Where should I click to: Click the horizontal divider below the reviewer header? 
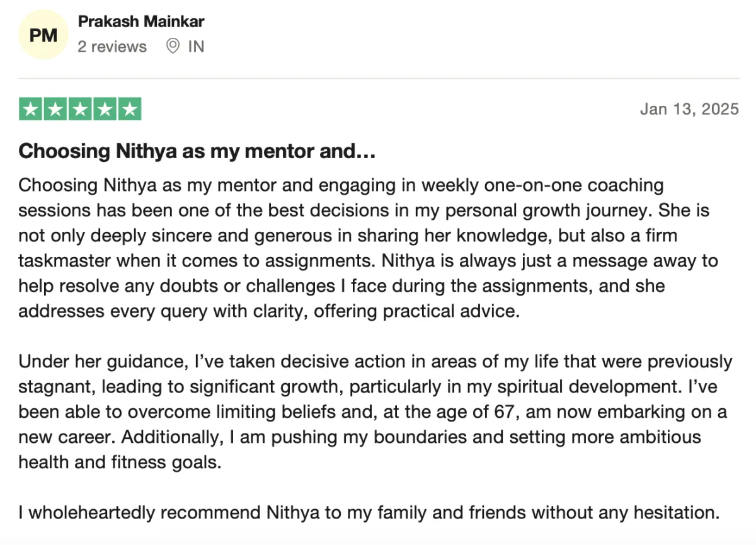pos(378,79)
